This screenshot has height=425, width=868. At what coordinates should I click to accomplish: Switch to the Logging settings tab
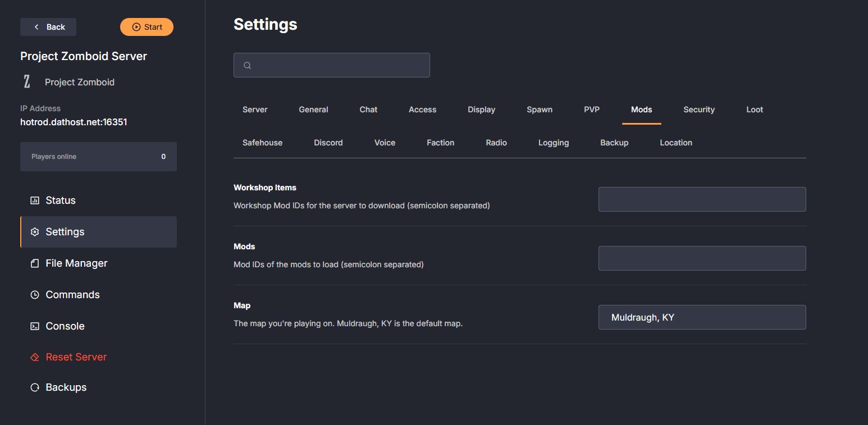(x=554, y=143)
